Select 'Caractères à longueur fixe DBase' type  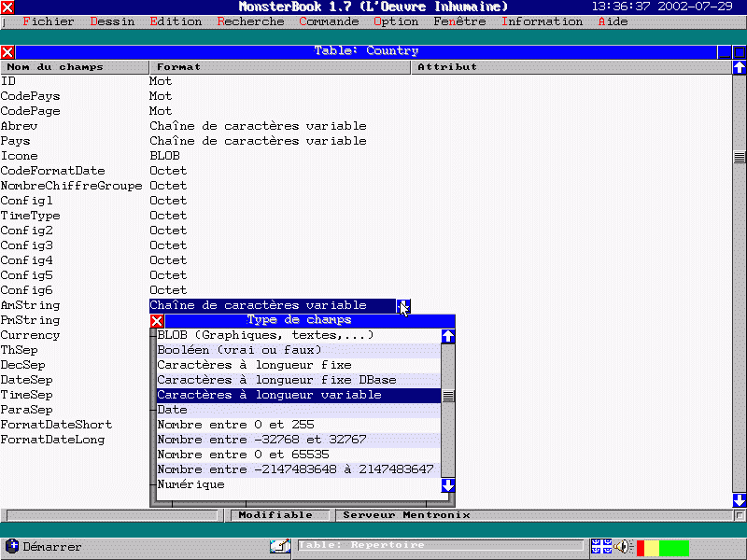coord(276,380)
